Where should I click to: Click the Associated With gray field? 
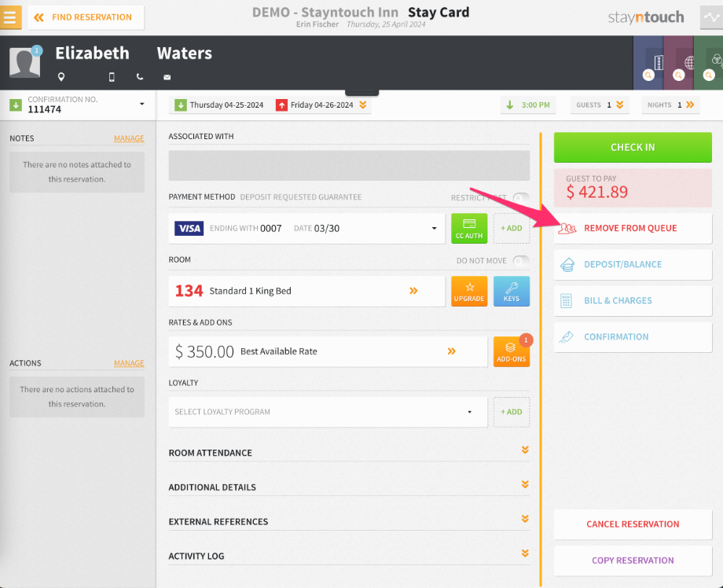(349, 166)
